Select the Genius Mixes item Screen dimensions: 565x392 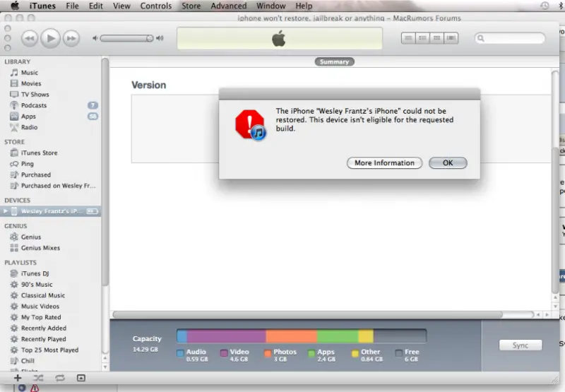coord(40,248)
